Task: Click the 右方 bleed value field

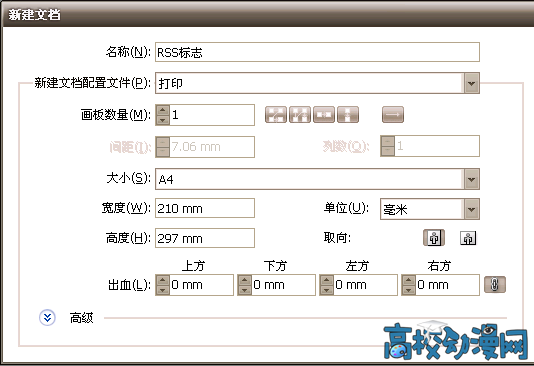Action: coord(447,285)
